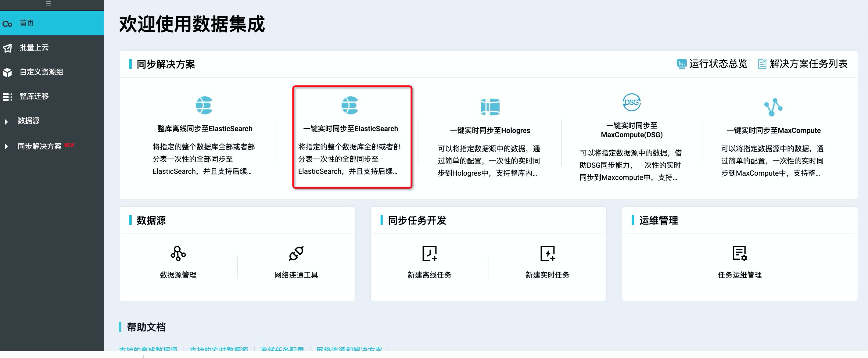The width and height of the screenshot is (868, 358).
Task: Click the 一键实时同步至ElasticSearch globe icon
Action: coord(350,106)
